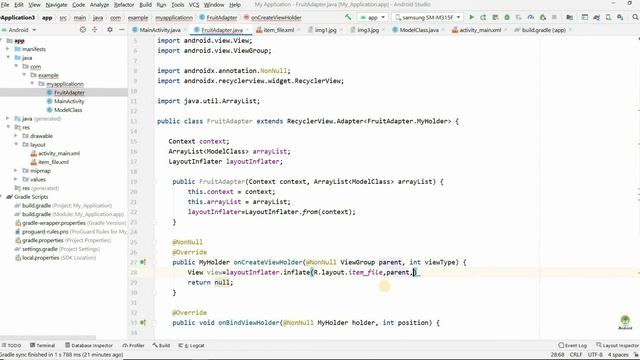Click the override gutter icon beside onCreateViewHolder
Viewport: 640px width, 360px height.
(x=143, y=262)
